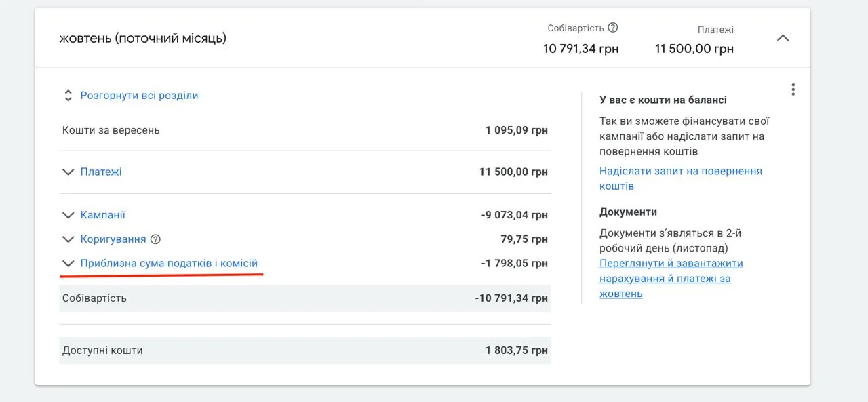Expand all sections via Розгорнути всі розділи
This screenshot has width=868, height=402.
[140, 96]
